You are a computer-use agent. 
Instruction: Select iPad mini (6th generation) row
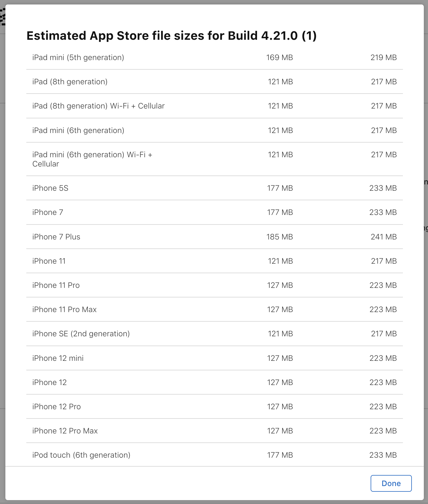coord(78,130)
